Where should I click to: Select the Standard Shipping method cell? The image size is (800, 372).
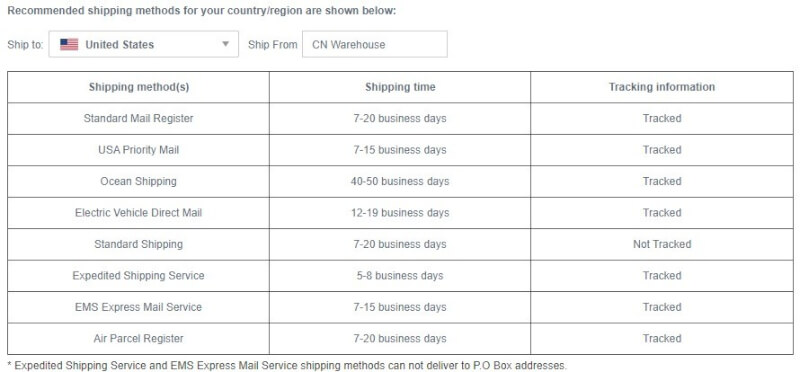click(138, 244)
